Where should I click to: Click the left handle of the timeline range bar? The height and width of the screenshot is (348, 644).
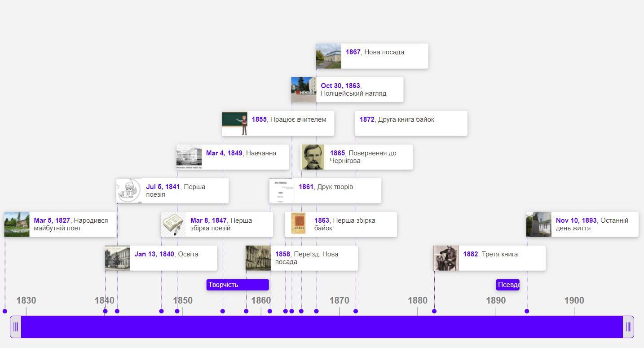[x=16, y=327]
